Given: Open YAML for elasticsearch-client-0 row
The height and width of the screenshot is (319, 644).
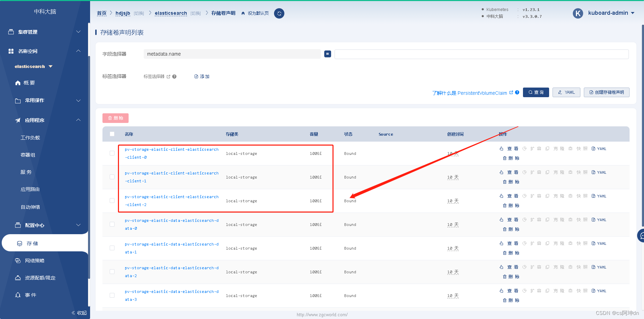Looking at the screenshot, I should (599, 149).
